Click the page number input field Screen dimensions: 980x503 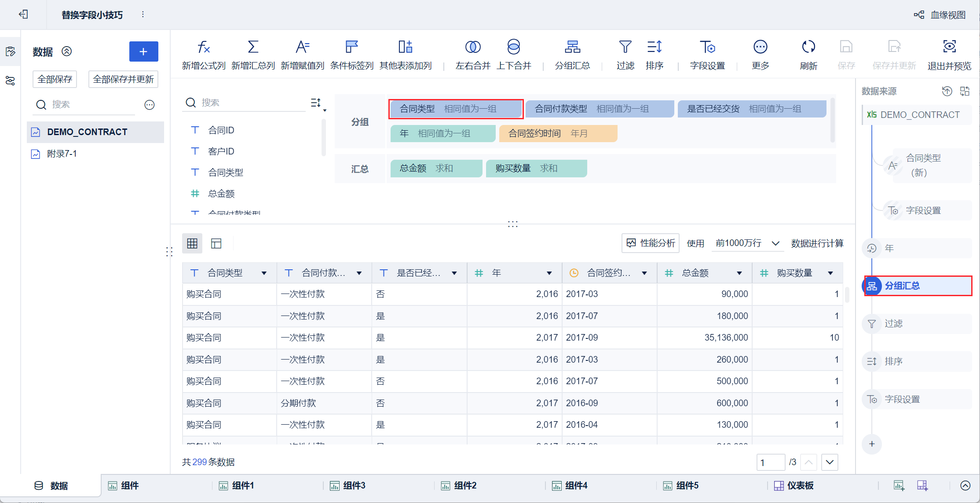(x=770, y=462)
